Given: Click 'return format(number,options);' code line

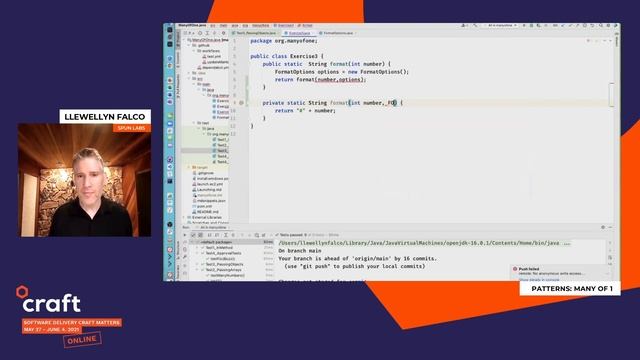Looking at the screenshot, I should coord(320,80).
